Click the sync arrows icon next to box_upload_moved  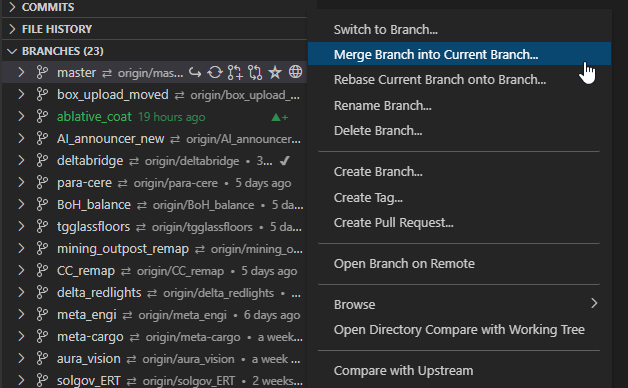[179, 95]
